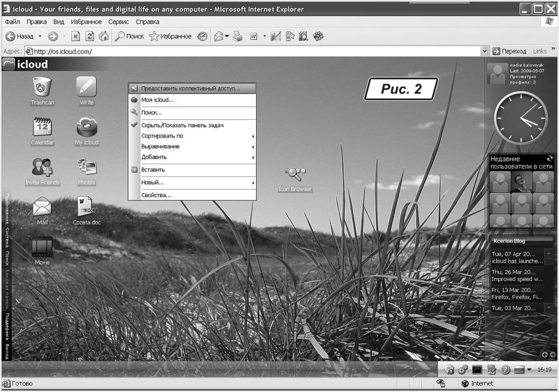Click the Переход go button

point(509,51)
